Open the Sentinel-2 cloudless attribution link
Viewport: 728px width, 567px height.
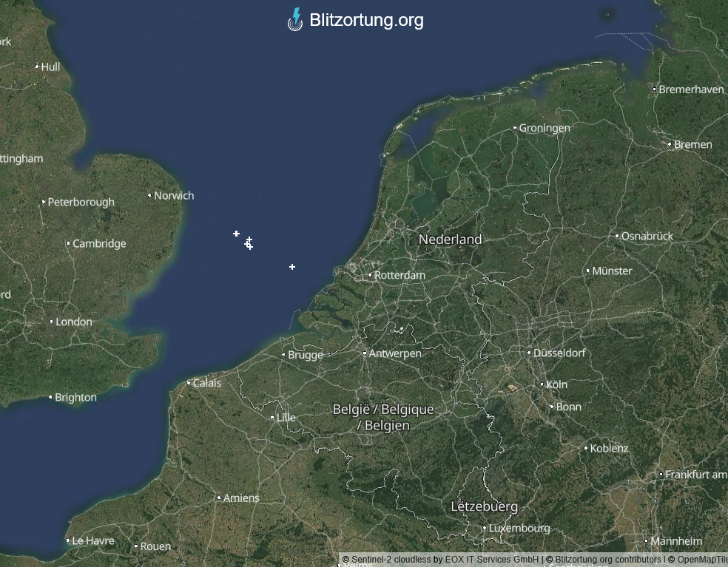(x=391, y=560)
